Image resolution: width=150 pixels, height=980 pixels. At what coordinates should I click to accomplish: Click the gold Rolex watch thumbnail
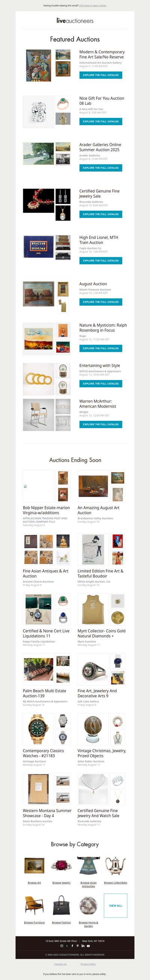coord(38,729)
